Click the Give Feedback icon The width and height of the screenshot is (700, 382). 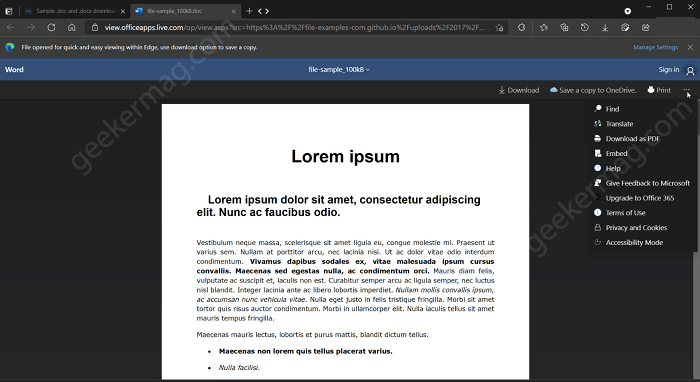pos(598,183)
